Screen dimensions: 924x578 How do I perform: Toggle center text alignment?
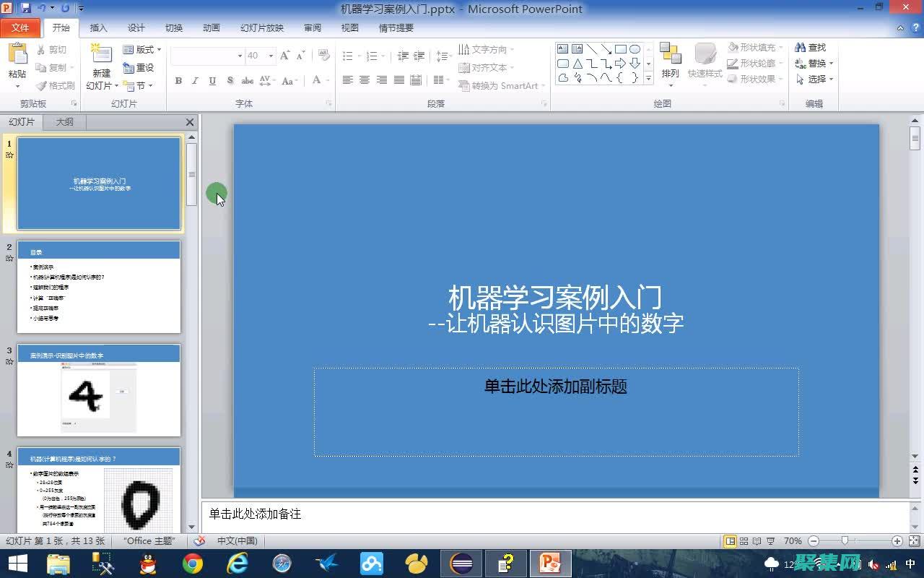click(364, 80)
